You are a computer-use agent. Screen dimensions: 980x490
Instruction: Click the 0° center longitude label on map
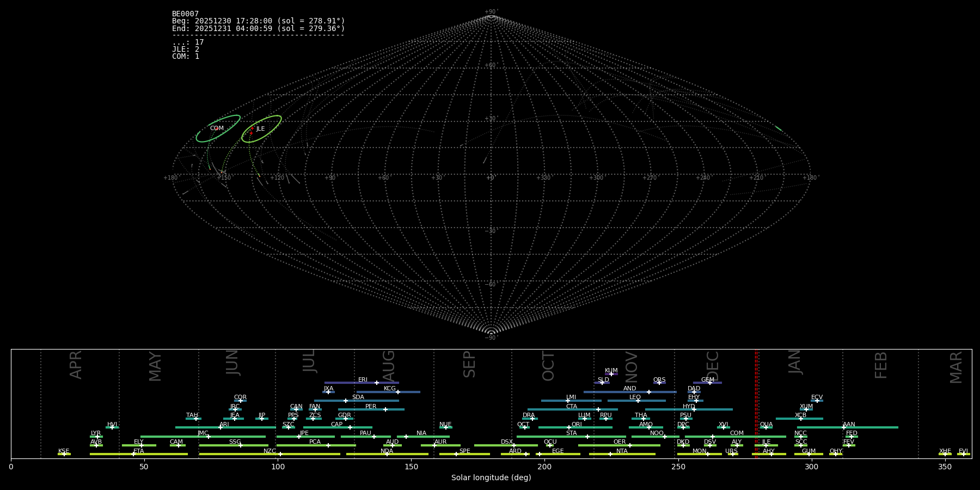491,178
